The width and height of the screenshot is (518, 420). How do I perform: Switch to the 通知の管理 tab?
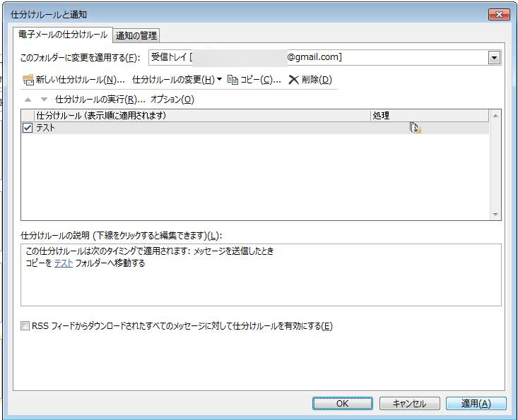pos(136,35)
